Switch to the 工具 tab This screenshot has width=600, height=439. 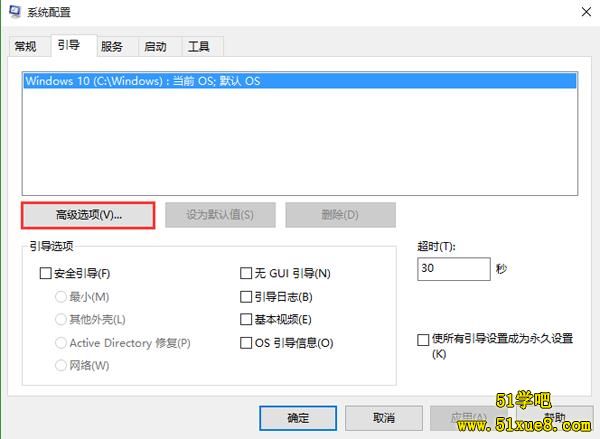[198, 46]
